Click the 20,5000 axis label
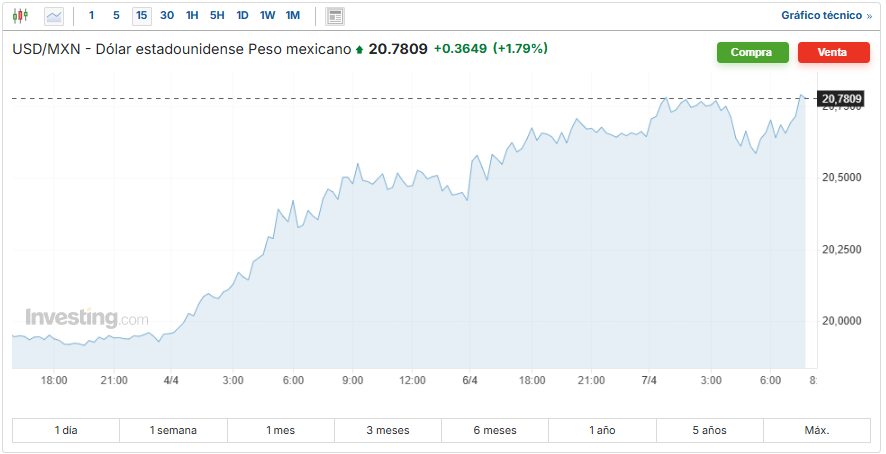Image resolution: width=886 pixels, height=454 pixels. pos(841,178)
